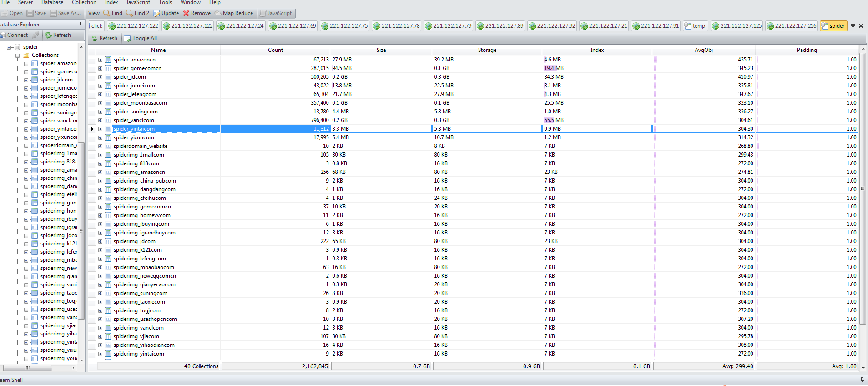Click the Connect icon in Database Explorer

pos(3,35)
